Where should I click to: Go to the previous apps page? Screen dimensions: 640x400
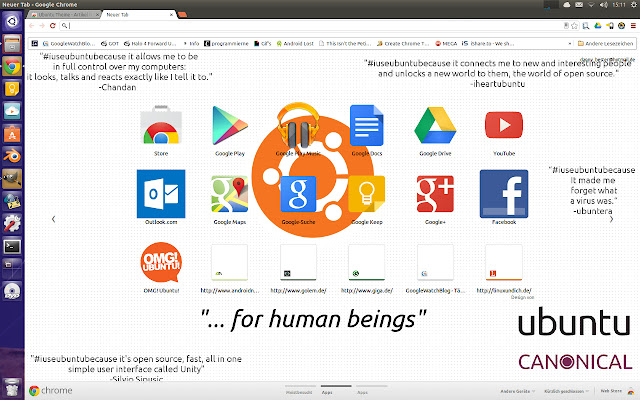pyautogui.click(x=53, y=219)
